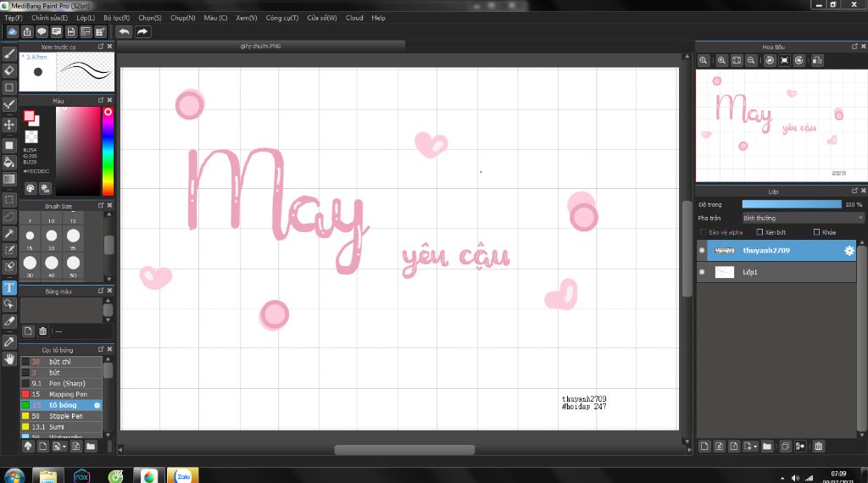Viewport: 868px width, 483px height.
Task: Select the foreground pink color swatch
Action: pyautogui.click(x=29, y=116)
